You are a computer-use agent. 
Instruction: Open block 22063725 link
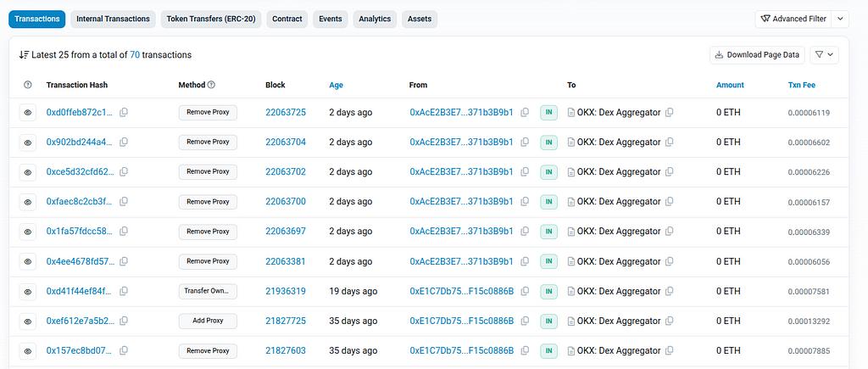click(x=285, y=113)
